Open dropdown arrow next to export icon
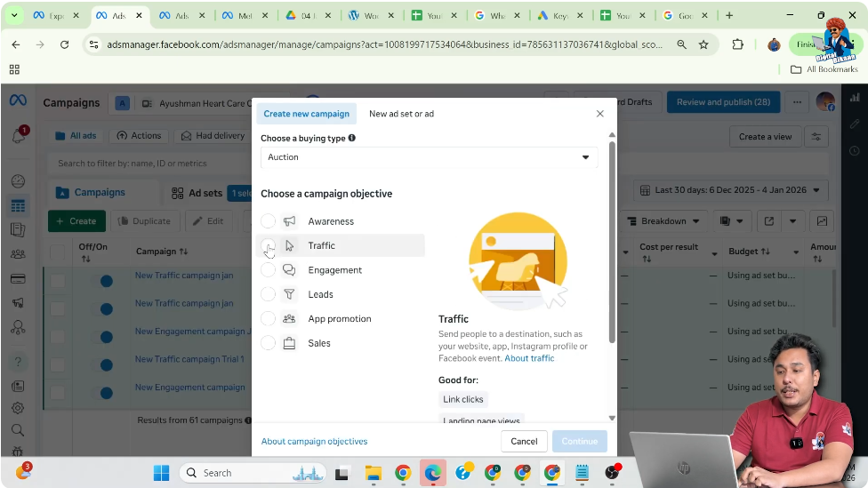 click(x=792, y=220)
